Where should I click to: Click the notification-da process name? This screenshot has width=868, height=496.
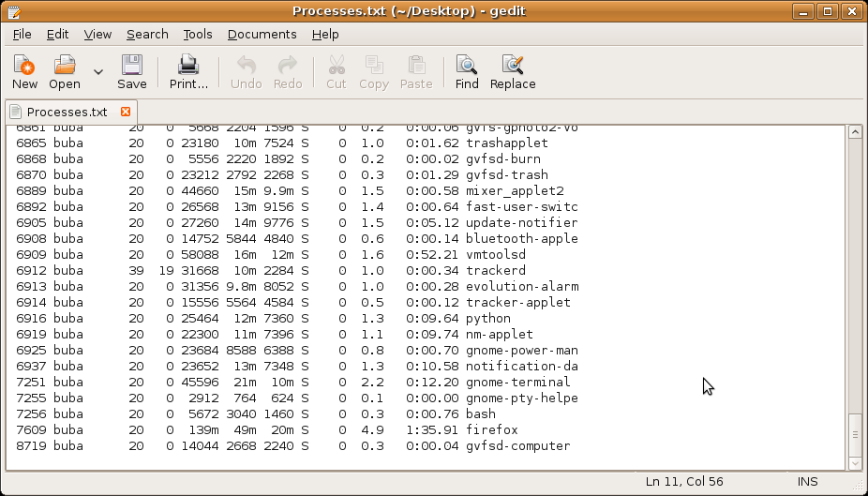522,367
